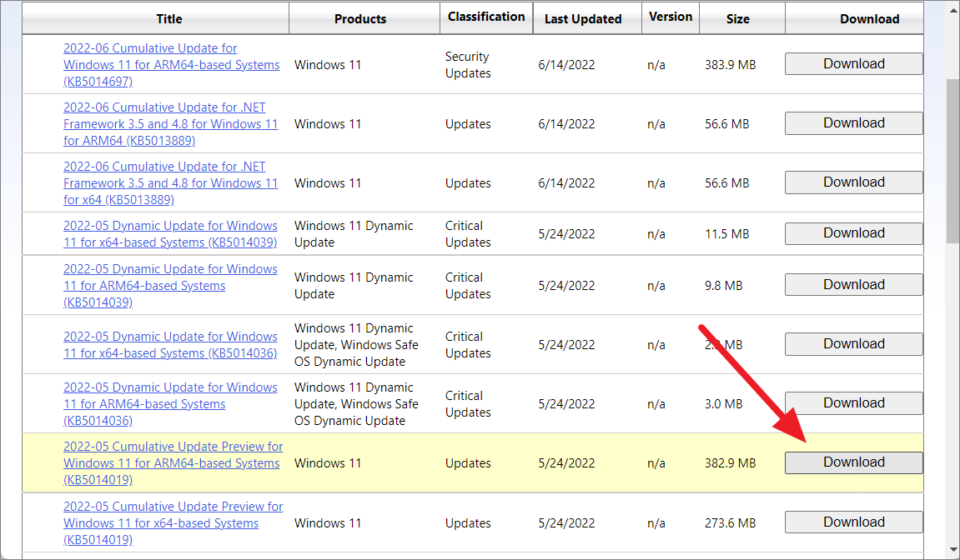The width and height of the screenshot is (960, 560).
Task: Open the KB5014019 ARM64 preview update details
Action: coord(173,462)
